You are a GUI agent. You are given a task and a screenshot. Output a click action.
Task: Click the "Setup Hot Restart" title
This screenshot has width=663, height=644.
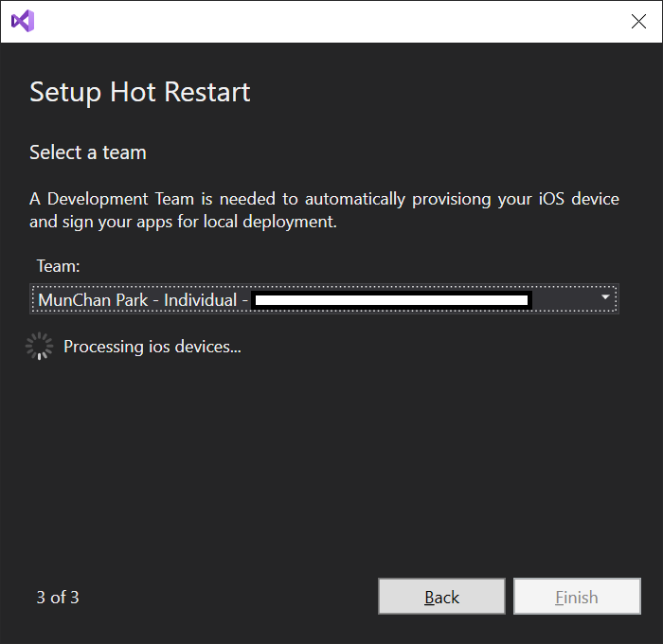tap(140, 92)
